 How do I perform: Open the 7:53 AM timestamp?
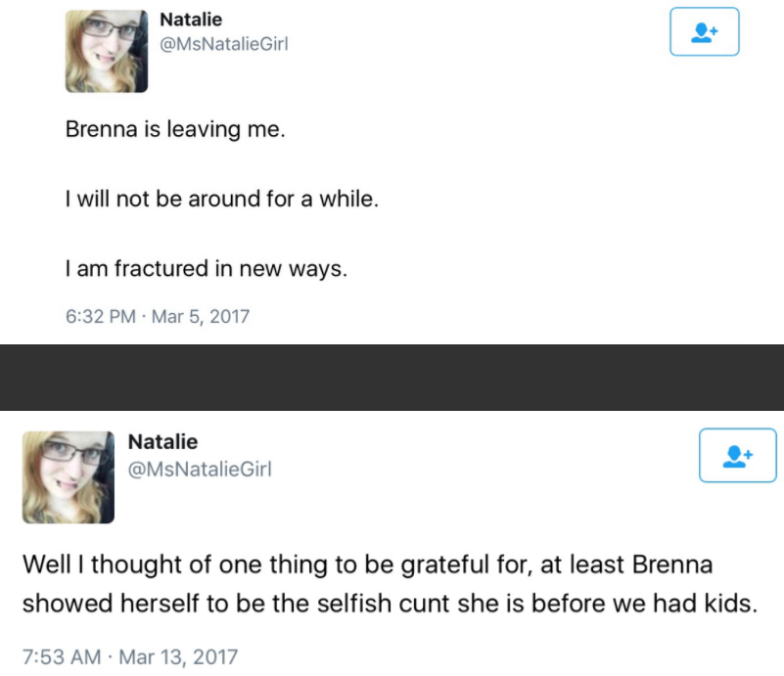62,656
